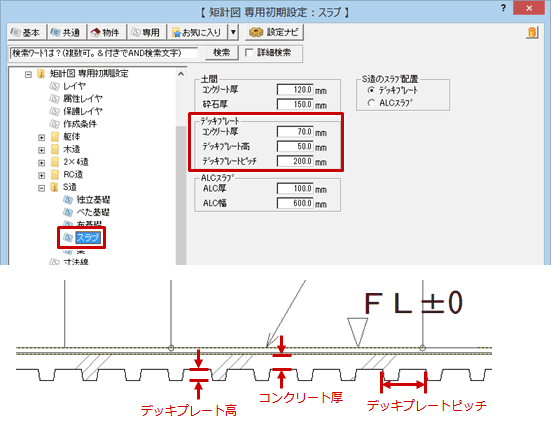This screenshot has width=551, height=436.
Task: Click the 検索 search button
Action: pyautogui.click(x=222, y=53)
